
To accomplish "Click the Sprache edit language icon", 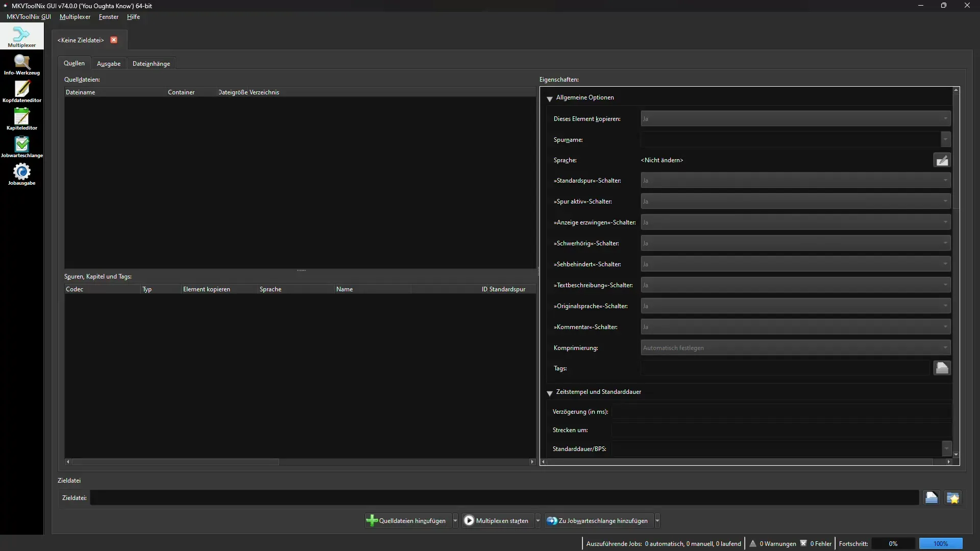I will tap(942, 160).
